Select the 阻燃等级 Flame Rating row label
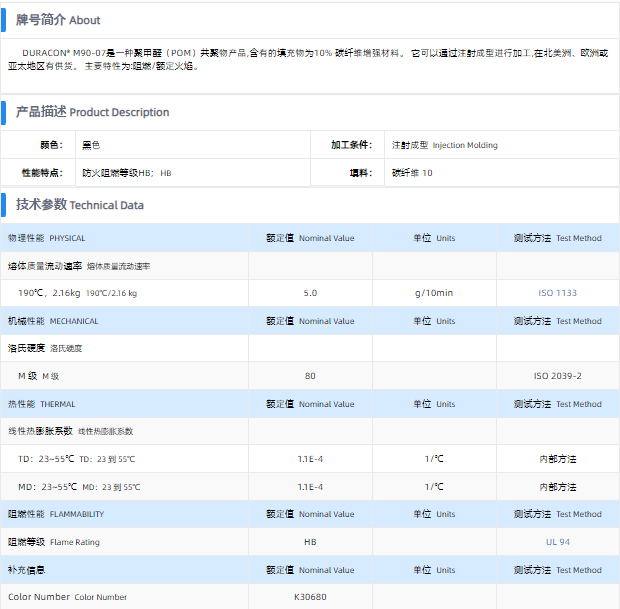 click(x=54, y=542)
